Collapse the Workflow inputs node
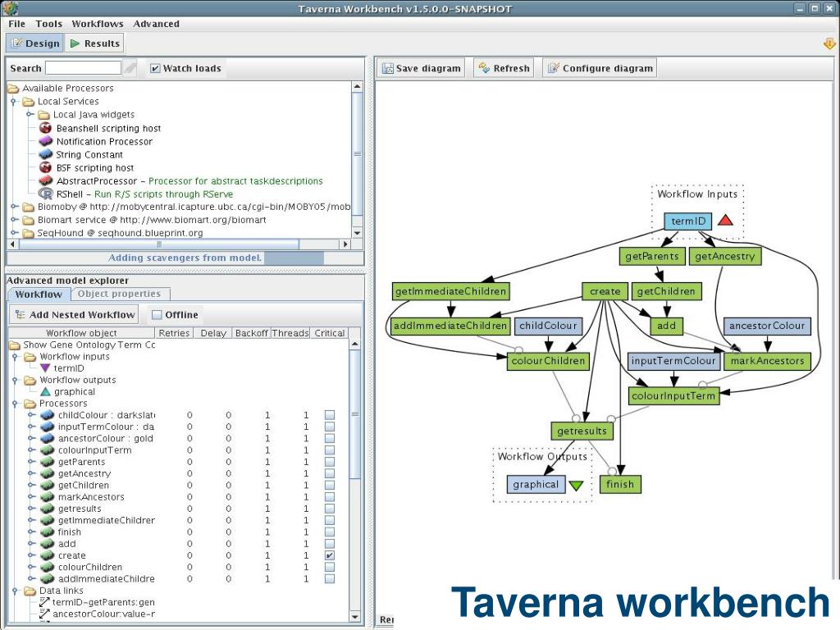The width and height of the screenshot is (840, 630). click(x=16, y=357)
